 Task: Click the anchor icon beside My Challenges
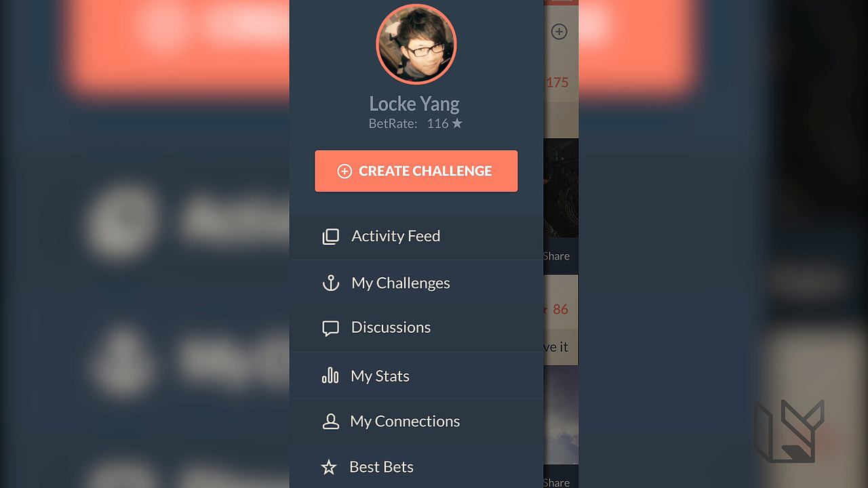point(330,283)
